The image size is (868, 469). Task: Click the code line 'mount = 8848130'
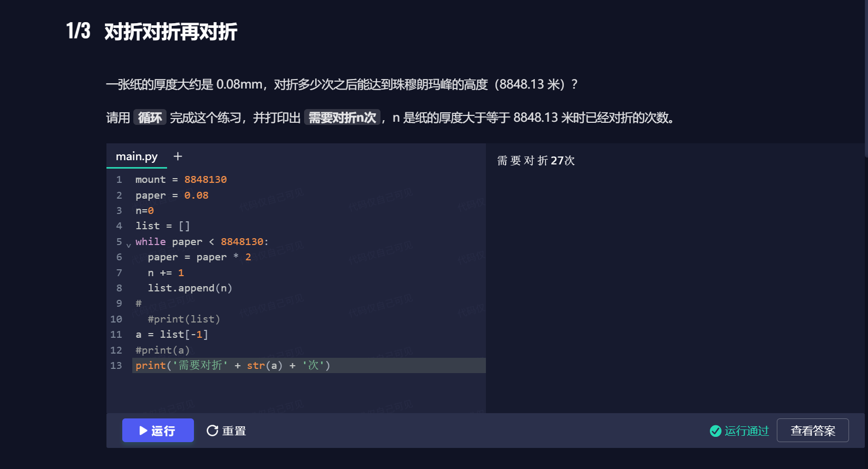(181, 180)
